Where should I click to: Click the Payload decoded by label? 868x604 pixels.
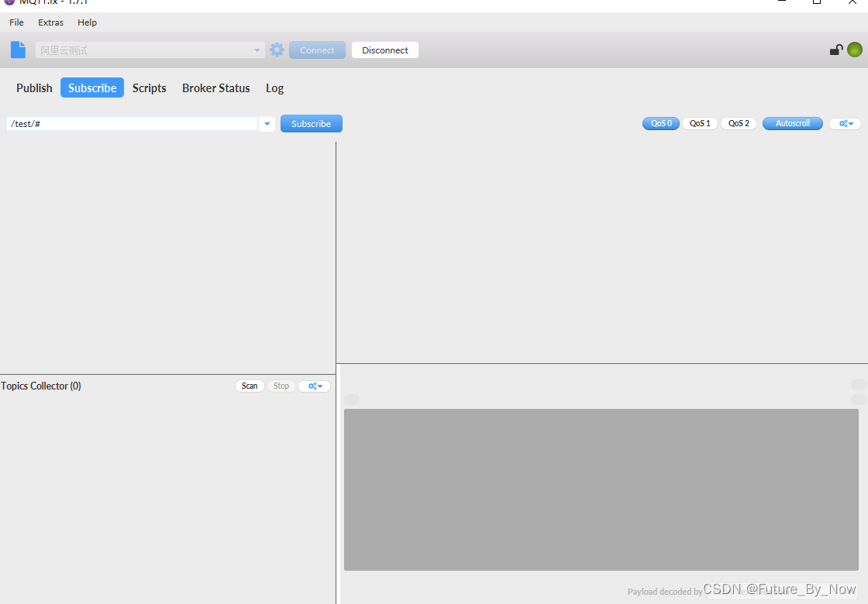[665, 592]
